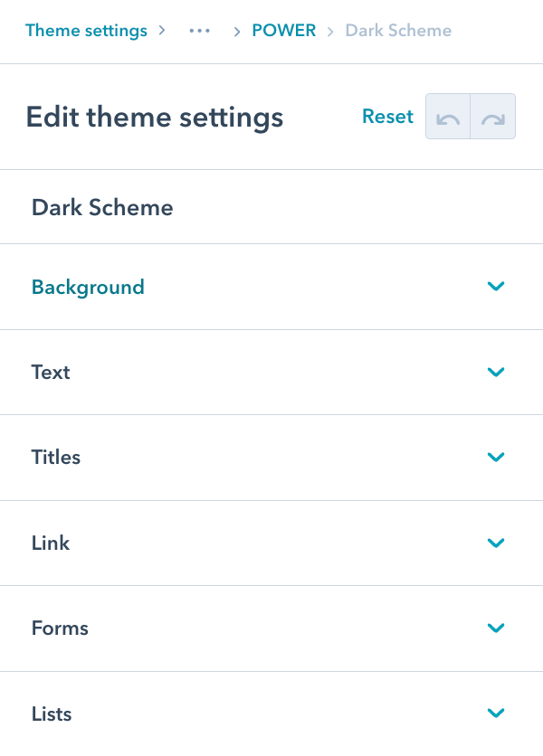The height and width of the screenshot is (756, 543).
Task: Click the Forms section row
Action: click(60, 628)
